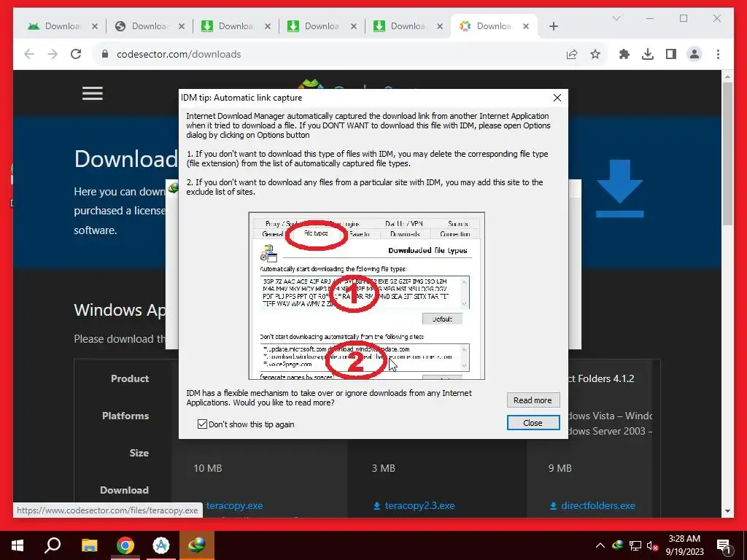
Task: Click the '9 MB' size cell
Action: [x=560, y=469]
